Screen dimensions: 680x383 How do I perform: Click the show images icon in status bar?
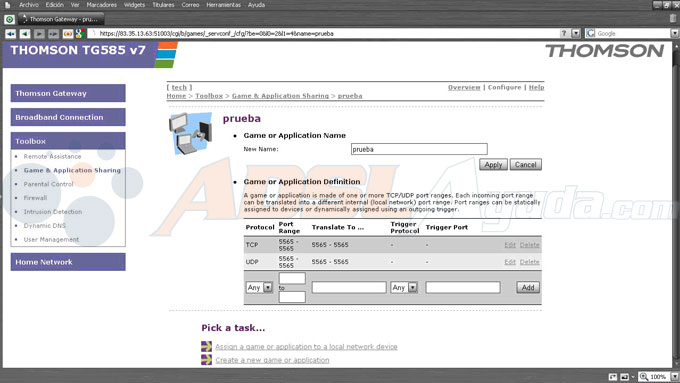624,377
